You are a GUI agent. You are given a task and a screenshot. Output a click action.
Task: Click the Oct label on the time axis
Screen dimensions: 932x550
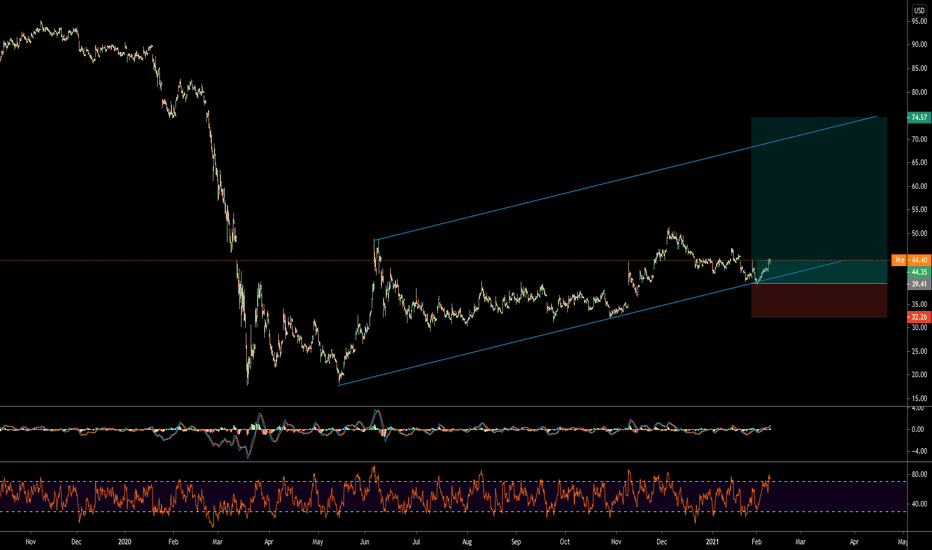click(565, 542)
